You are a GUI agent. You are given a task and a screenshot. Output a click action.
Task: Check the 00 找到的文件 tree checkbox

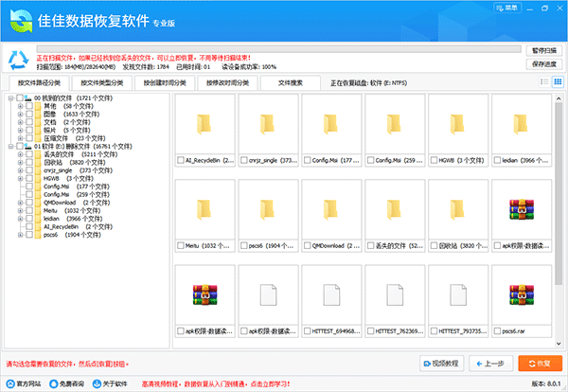pos(20,98)
